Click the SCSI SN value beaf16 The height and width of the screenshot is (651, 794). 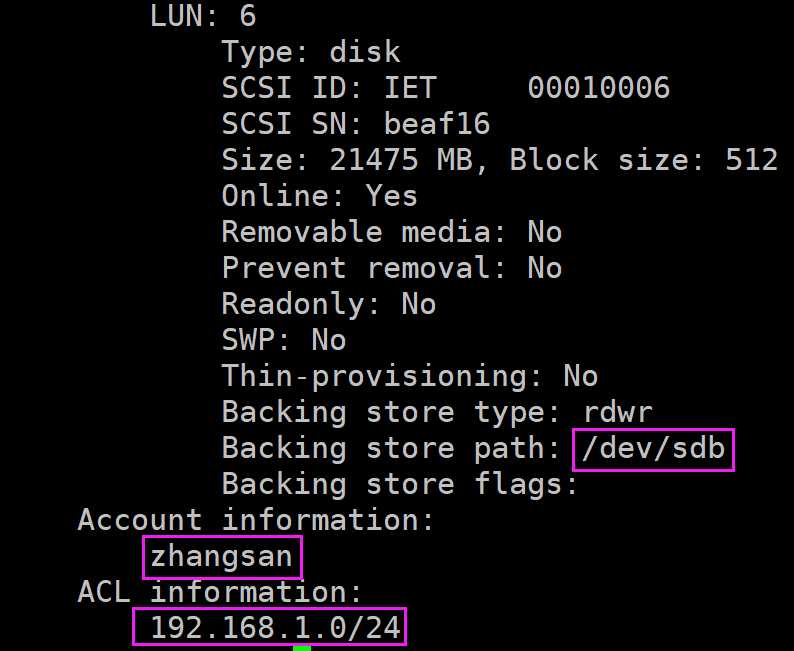coord(437,124)
